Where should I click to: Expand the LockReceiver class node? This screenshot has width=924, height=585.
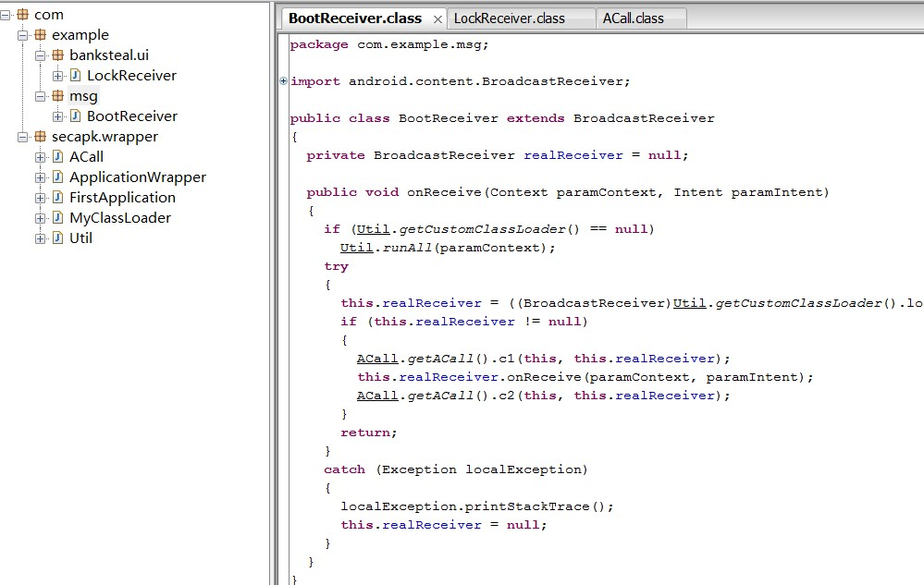click(x=57, y=76)
